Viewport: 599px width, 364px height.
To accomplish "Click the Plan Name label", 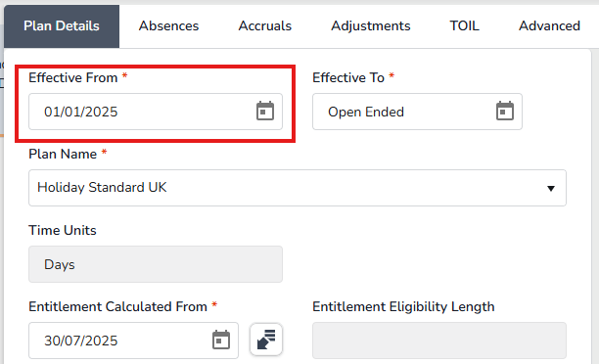I will pyautogui.click(x=63, y=154).
